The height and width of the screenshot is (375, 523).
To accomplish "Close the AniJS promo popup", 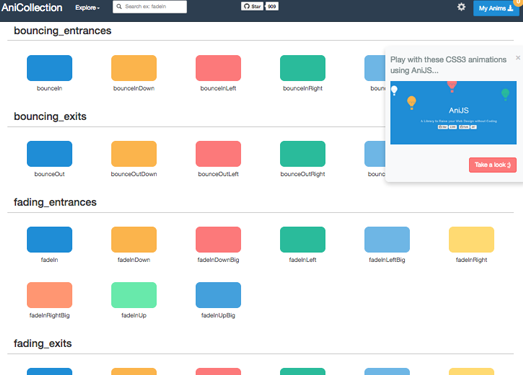I will [518, 58].
